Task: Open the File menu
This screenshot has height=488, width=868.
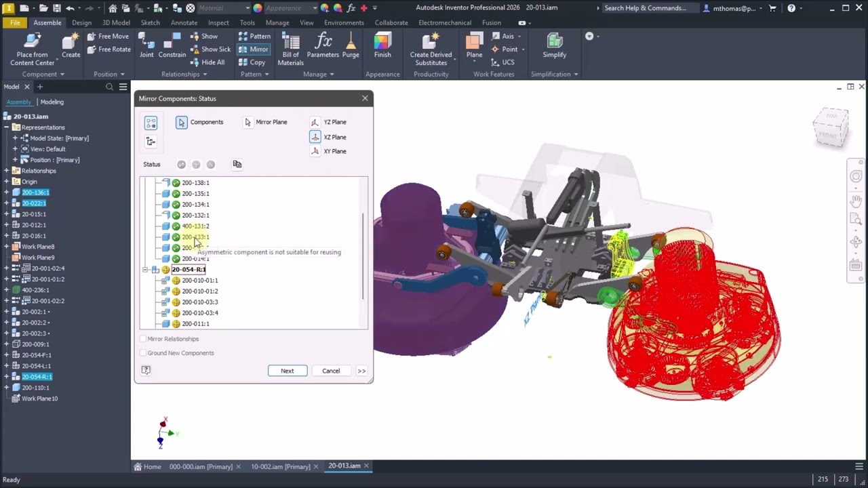Action: point(14,22)
